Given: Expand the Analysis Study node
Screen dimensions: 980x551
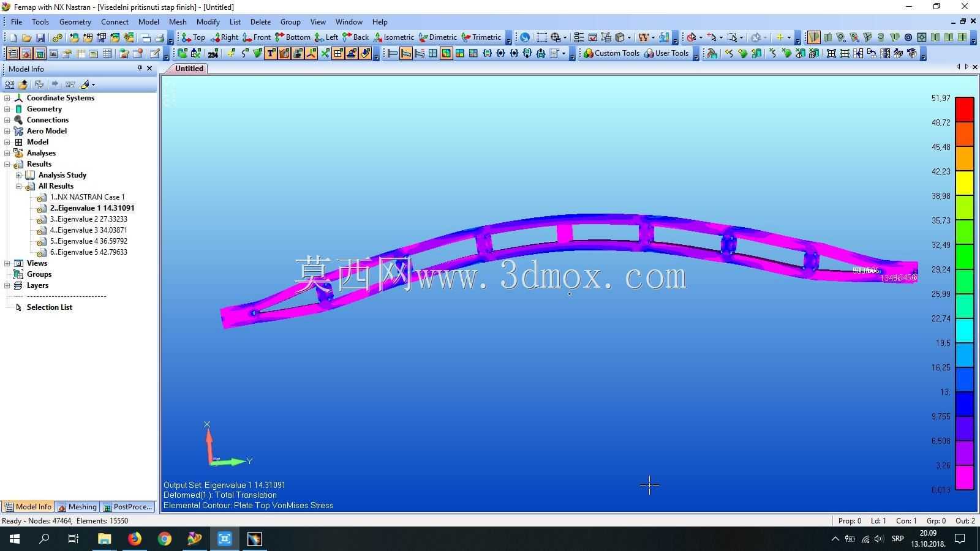Looking at the screenshot, I should click(x=18, y=175).
